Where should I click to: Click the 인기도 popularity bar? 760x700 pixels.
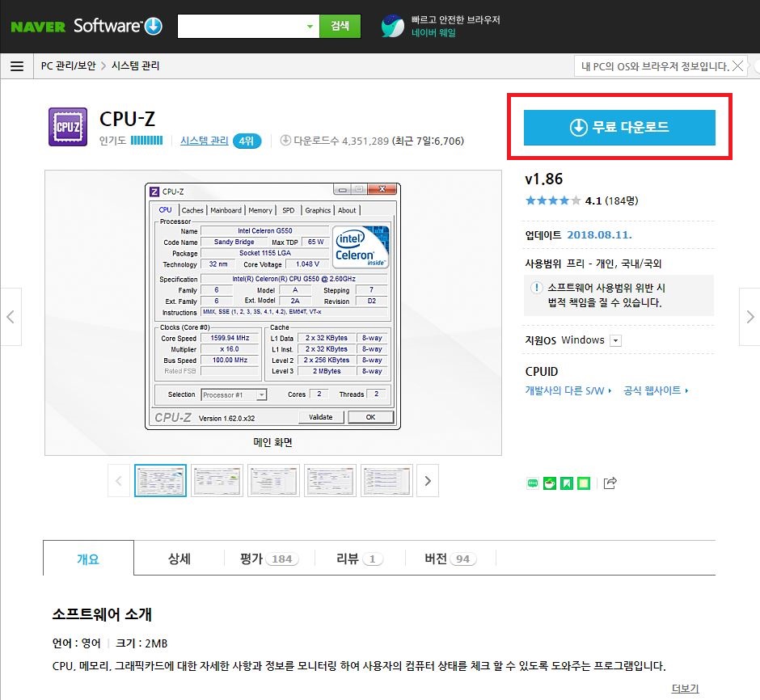(147, 141)
